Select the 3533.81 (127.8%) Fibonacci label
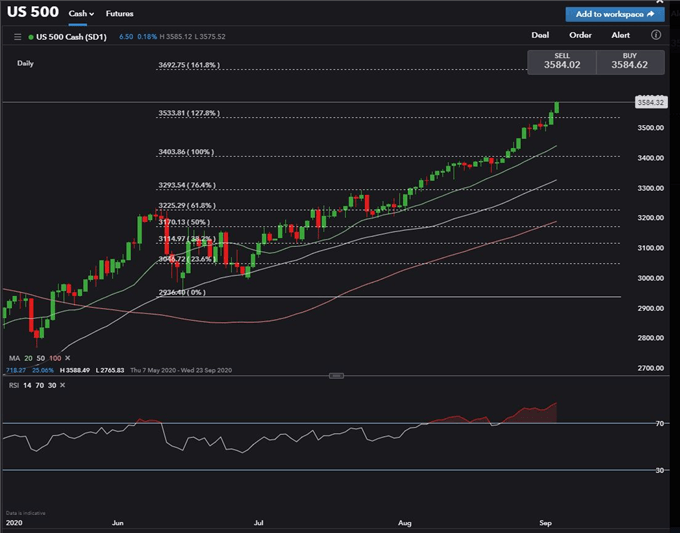Screen dimensions: 680x533 click(x=189, y=113)
